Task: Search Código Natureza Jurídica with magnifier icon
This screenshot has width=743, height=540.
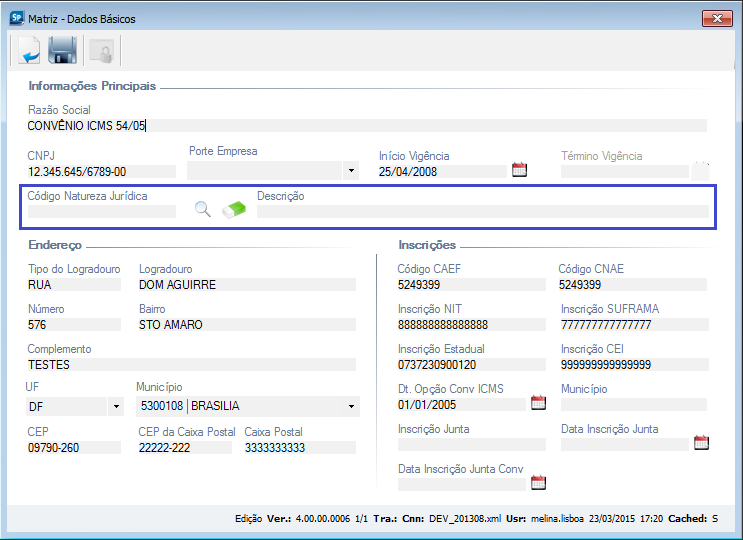Action: [x=203, y=210]
